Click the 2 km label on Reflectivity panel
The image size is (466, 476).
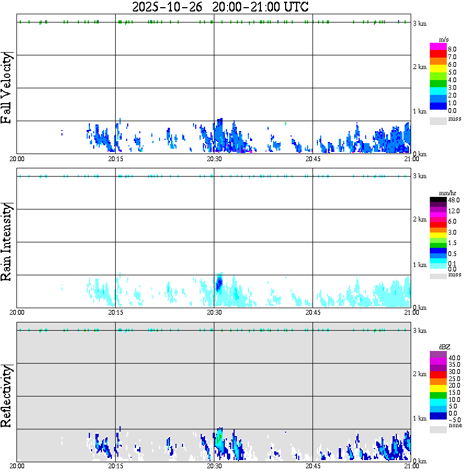(x=419, y=374)
